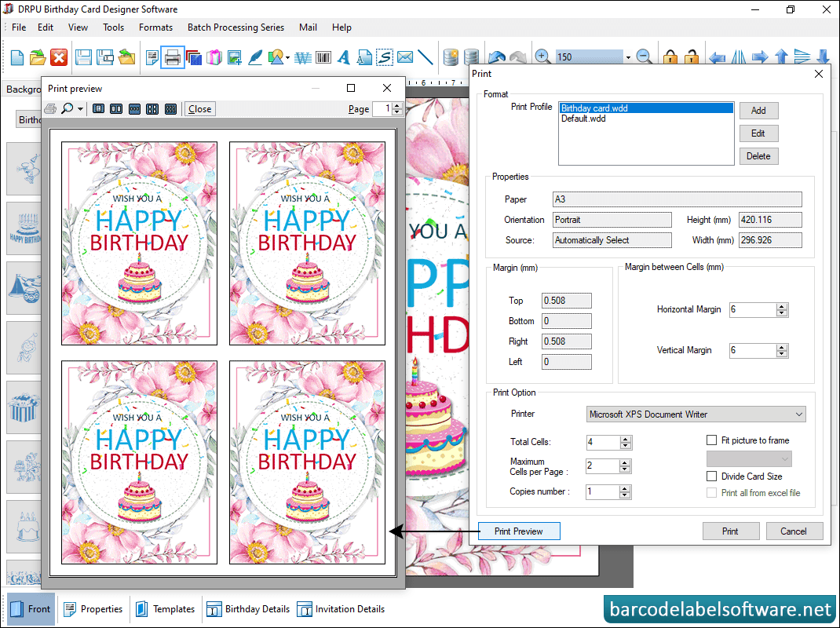Click Close in the Print preview toolbar
Image resolution: width=840 pixels, height=628 pixels.
tap(200, 109)
